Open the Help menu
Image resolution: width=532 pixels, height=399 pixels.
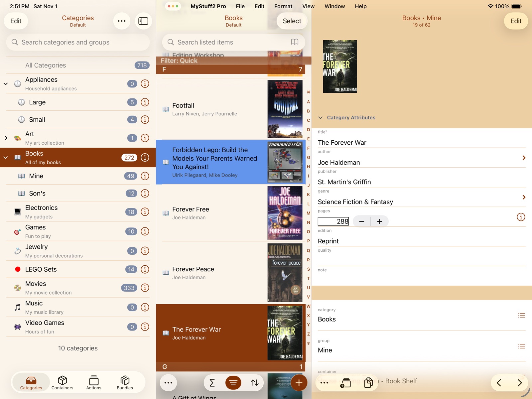360,6
